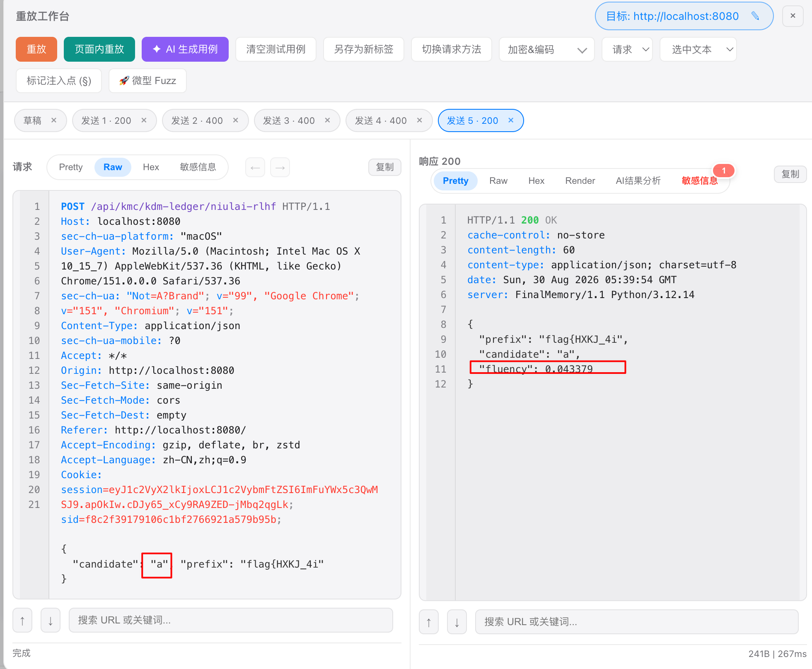The height and width of the screenshot is (669, 812).
Task: Click the 目标: http://localhost:8080 target field
Action: tap(684, 16)
